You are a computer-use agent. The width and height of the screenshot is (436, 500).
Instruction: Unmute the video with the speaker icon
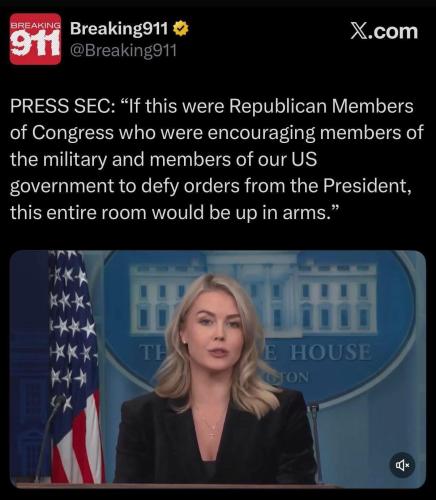(x=403, y=464)
